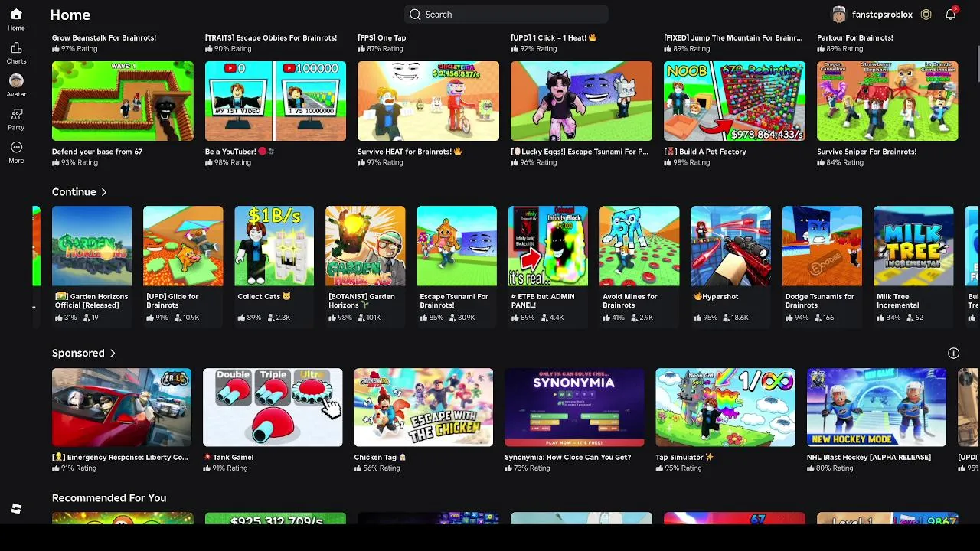Open Survive Sniper For Brainrots thumbnail
Image resolution: width=980 pixels, height=551 pixels.
click(887, 101)
